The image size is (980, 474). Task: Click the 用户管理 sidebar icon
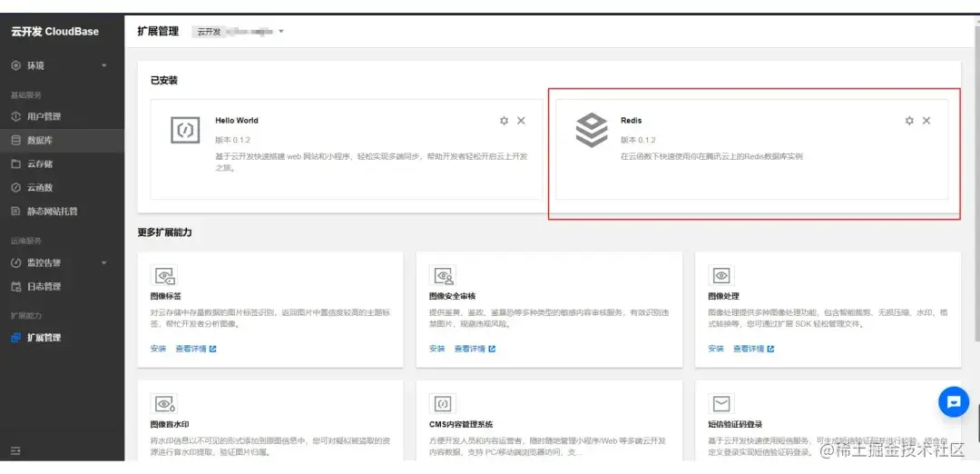(x=16, y=116)
